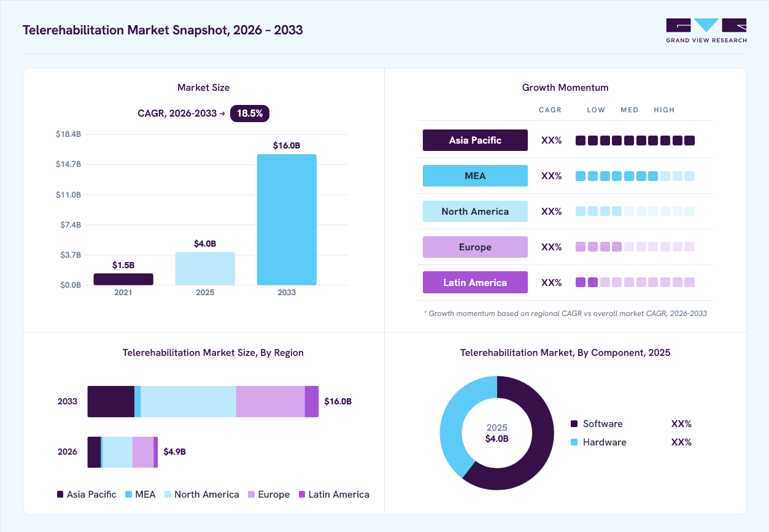Click the Telerehabilitation Market Snapshot page title

click(163, 29)
